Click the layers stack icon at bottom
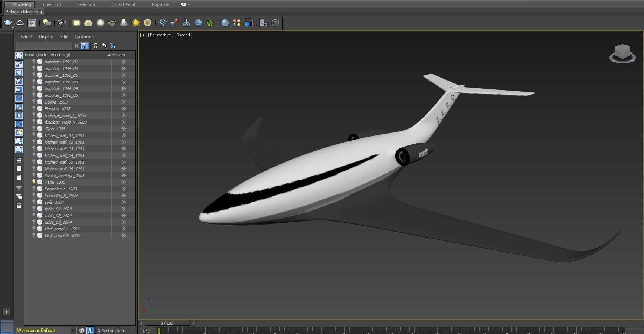644x334 pixels. point(82,330)
